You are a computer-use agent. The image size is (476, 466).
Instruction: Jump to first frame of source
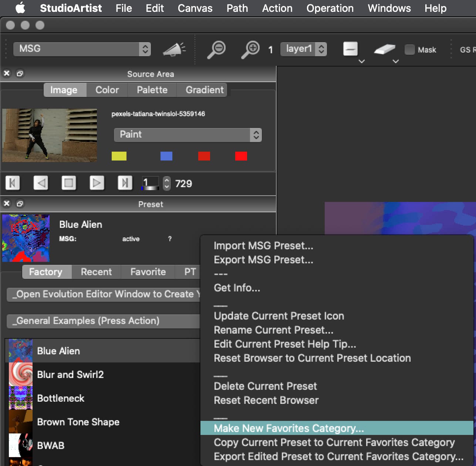click(x=13, y=183)
